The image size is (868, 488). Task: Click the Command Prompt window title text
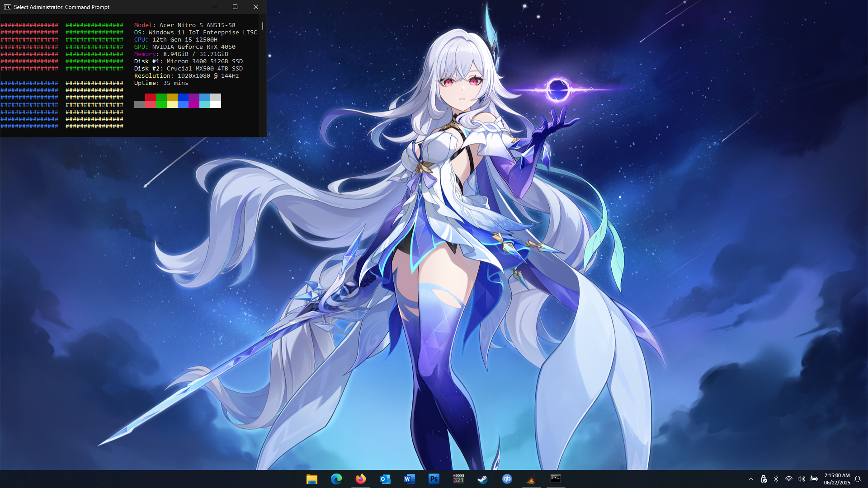(61, 7)
